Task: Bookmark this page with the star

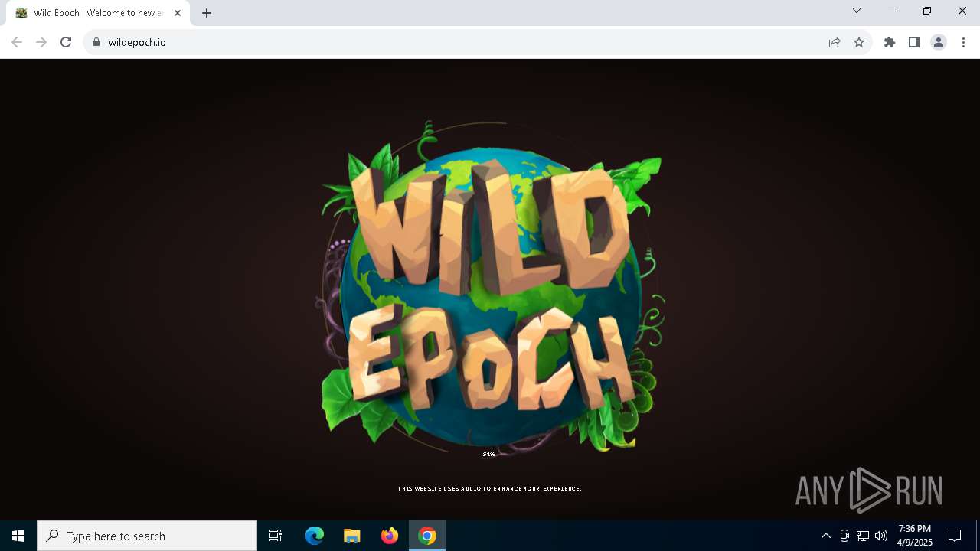Action: coord(859,42)
